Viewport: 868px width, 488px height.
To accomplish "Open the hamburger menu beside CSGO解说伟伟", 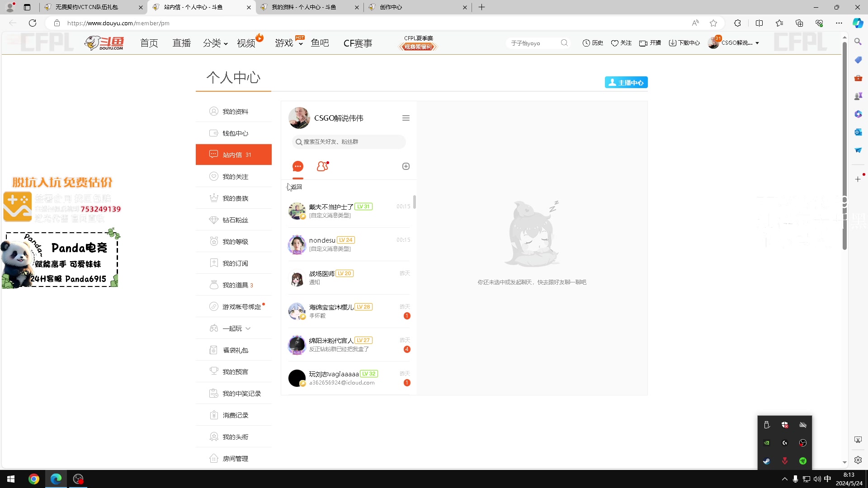I will point(406,117).
